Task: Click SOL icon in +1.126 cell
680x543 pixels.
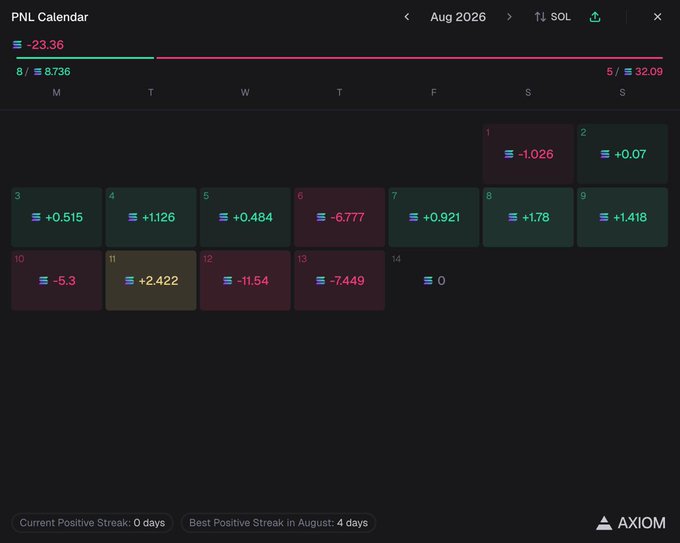Action: click(x=133, y=217)
